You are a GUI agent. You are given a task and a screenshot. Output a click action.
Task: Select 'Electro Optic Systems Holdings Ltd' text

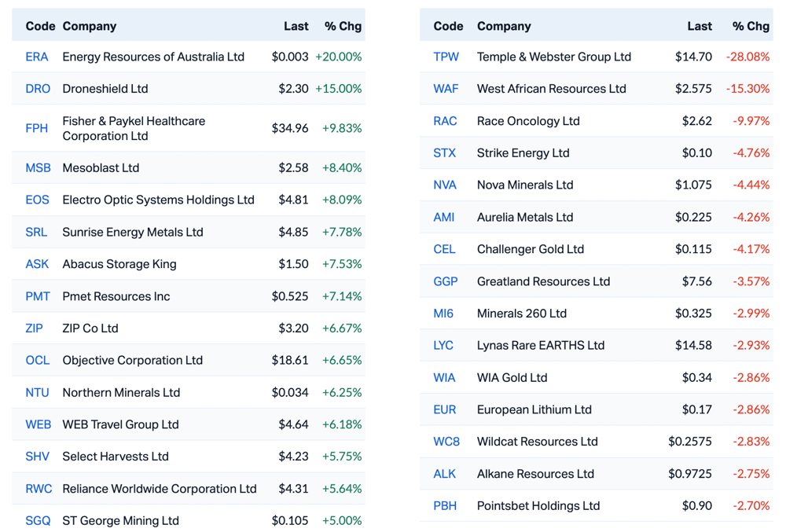coord(159,200)
